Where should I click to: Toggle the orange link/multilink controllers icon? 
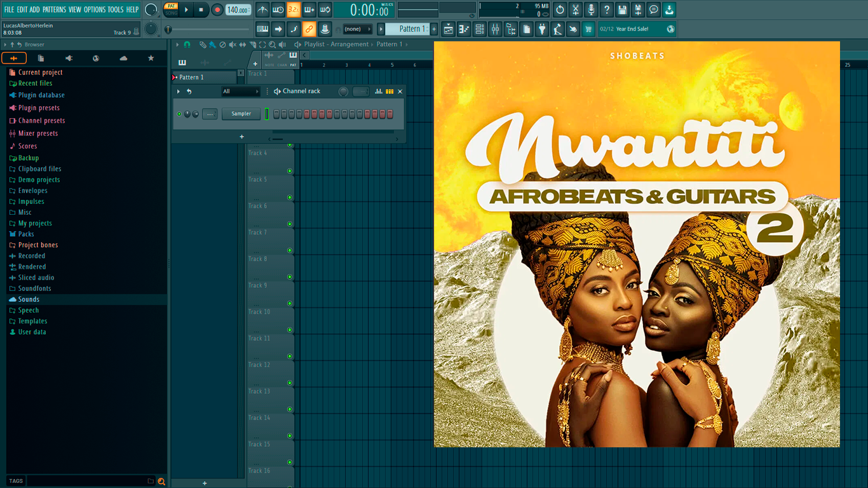coord(309,29)
